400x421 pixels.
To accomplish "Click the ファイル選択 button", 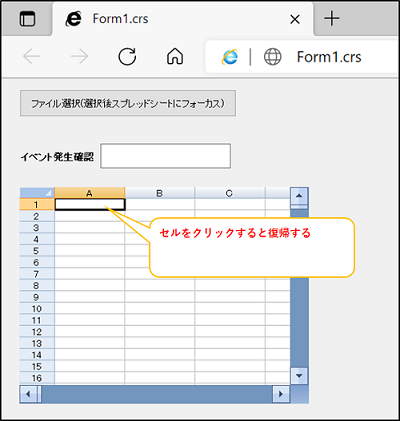I will coord(128,103).
